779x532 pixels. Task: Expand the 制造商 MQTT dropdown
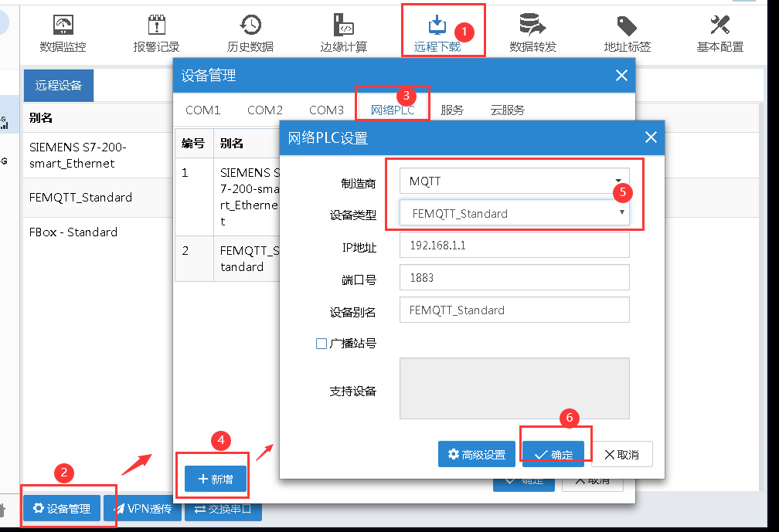(514, 181)
